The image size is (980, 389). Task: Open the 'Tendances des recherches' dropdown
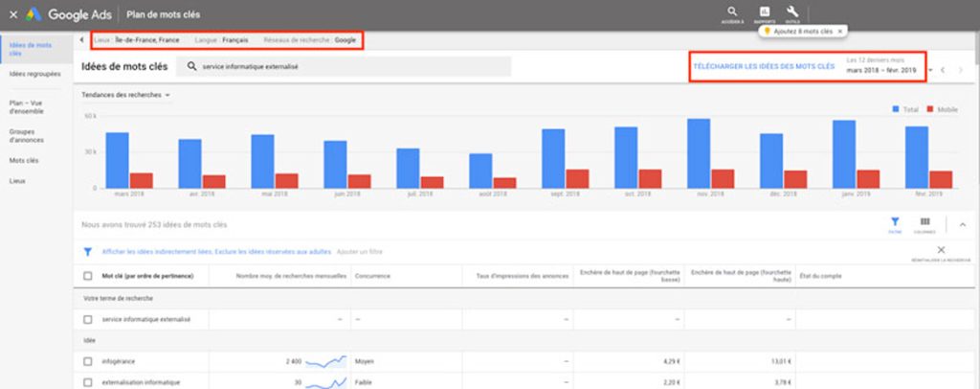126,95
